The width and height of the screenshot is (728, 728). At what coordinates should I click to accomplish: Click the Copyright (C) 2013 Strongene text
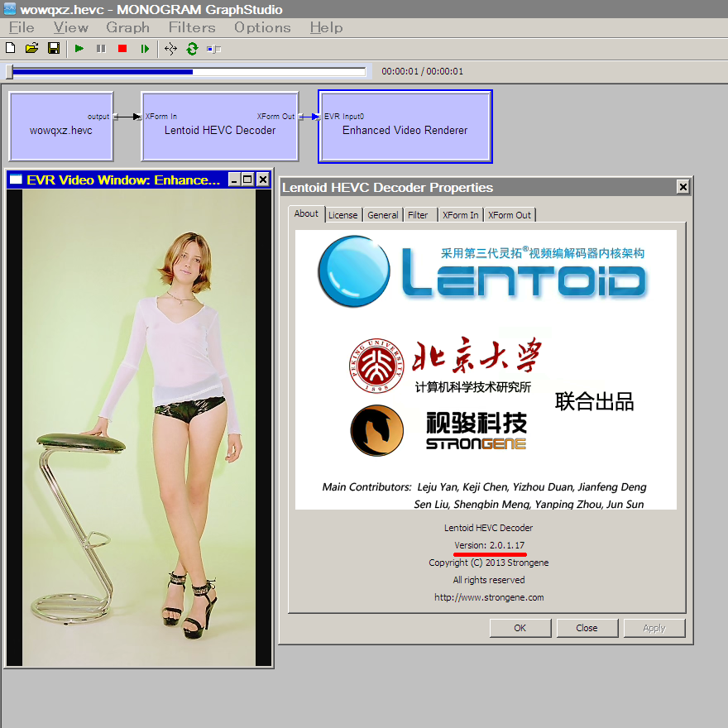coord(488,563)
